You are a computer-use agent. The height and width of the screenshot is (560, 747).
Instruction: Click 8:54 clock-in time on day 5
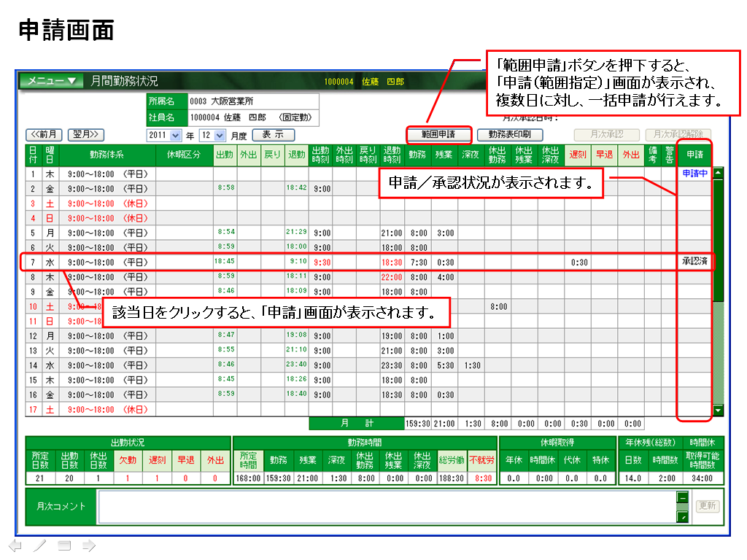pos(226,232)
